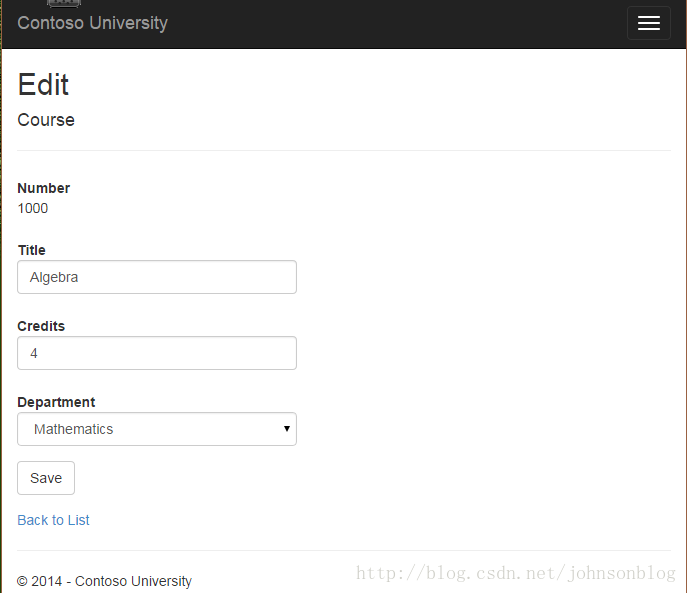Click the blog.csdn.net watermark text
Image resolution: width=687 pixels, height=593 pixels.
click(516, 573)
